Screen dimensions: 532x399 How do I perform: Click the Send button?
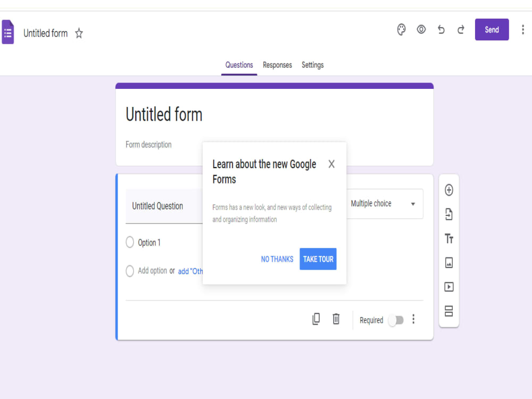(x=492, y=29)
